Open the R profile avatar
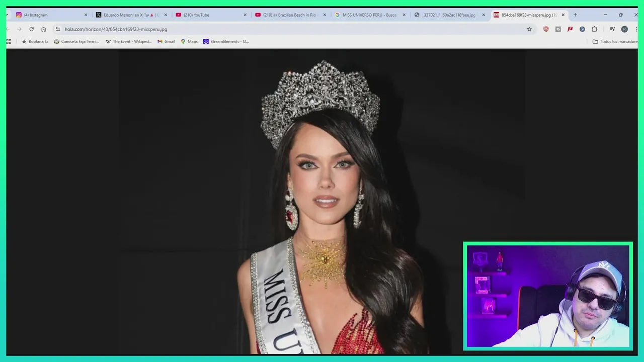Image resolution: width=644 pixels, height=362 pixels. [x=624, y=29]
